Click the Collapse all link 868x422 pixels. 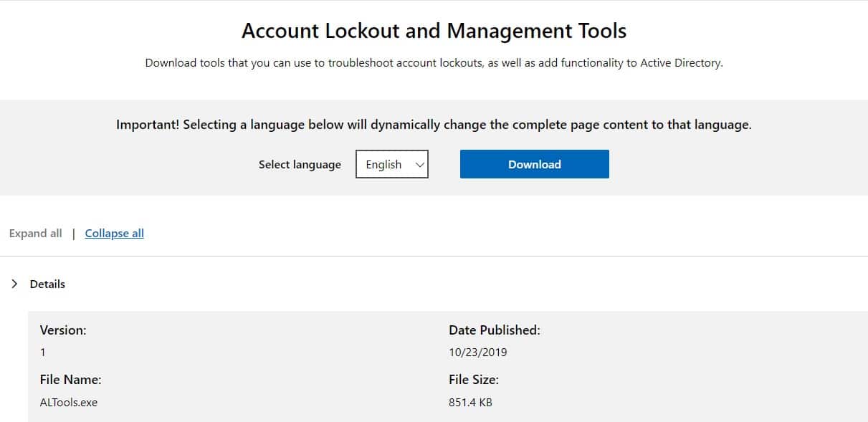tap(114, 233)
